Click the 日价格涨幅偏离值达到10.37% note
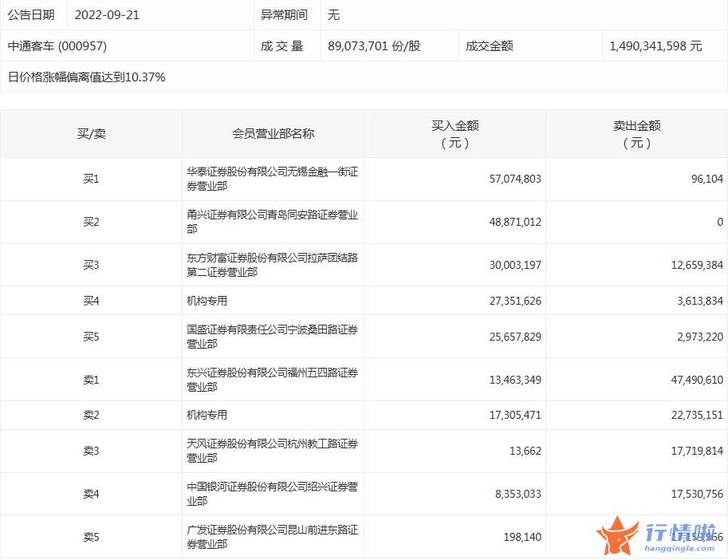The width and height of the screenshot is (728, 560). 87,77
